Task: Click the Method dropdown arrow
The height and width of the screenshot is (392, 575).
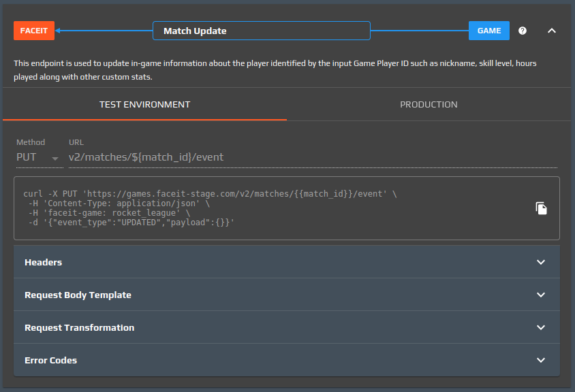Action: (x=55, y=159)
